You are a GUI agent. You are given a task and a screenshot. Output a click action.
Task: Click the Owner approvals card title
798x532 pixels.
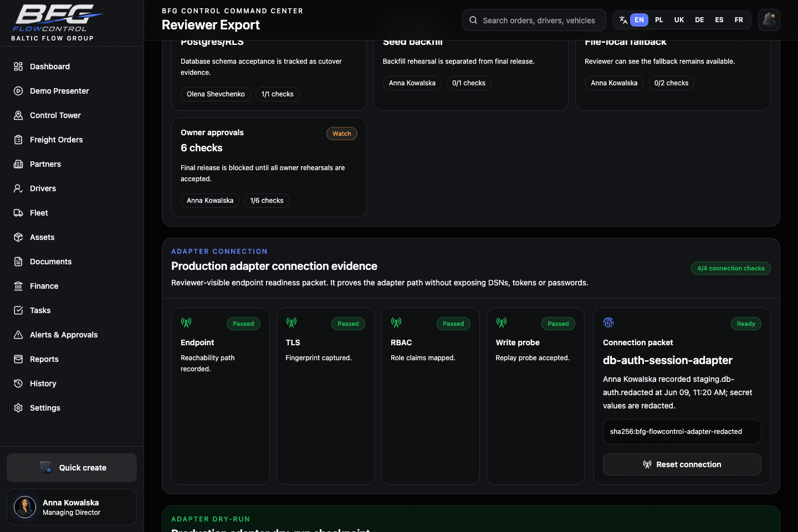point(212,132)
